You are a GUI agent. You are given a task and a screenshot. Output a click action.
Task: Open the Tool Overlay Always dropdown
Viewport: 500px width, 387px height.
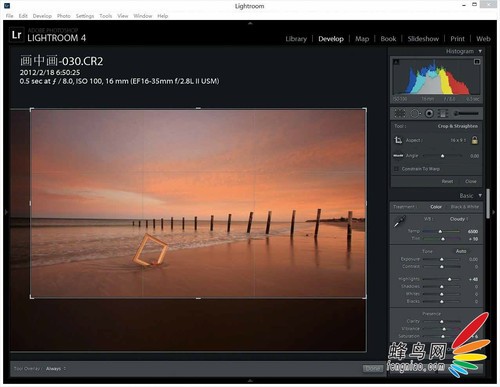[x=56, y=369]
